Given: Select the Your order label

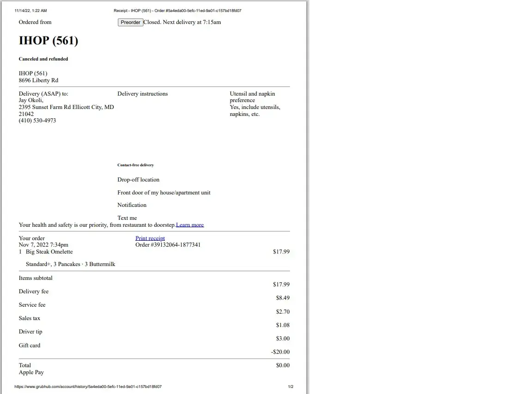Looking at the screenshot, I should 31,238.
